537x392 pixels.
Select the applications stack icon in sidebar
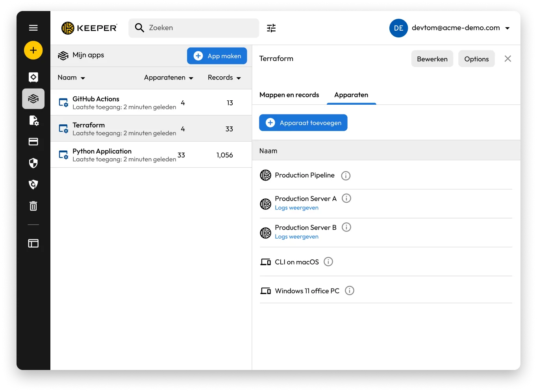click(x=33, y=98)
